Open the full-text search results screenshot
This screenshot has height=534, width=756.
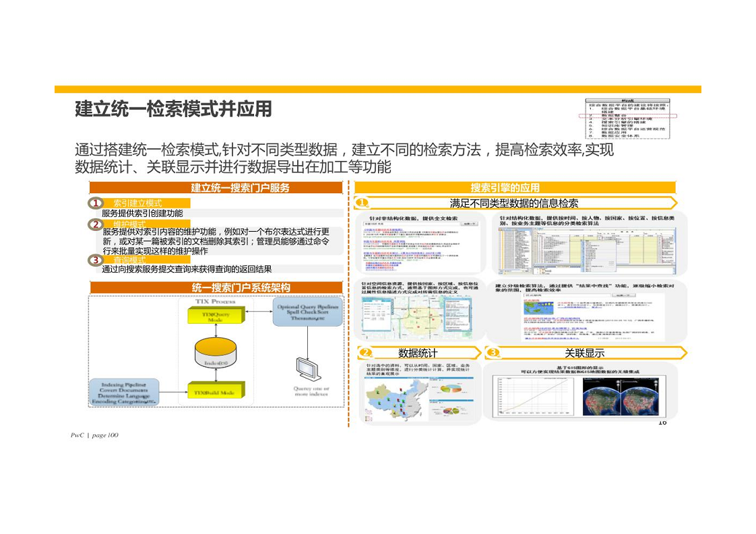(420, 247)
